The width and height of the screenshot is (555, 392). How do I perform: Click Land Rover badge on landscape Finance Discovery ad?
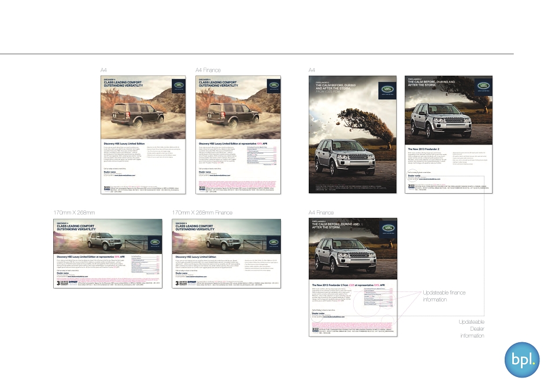coord(273,242)
